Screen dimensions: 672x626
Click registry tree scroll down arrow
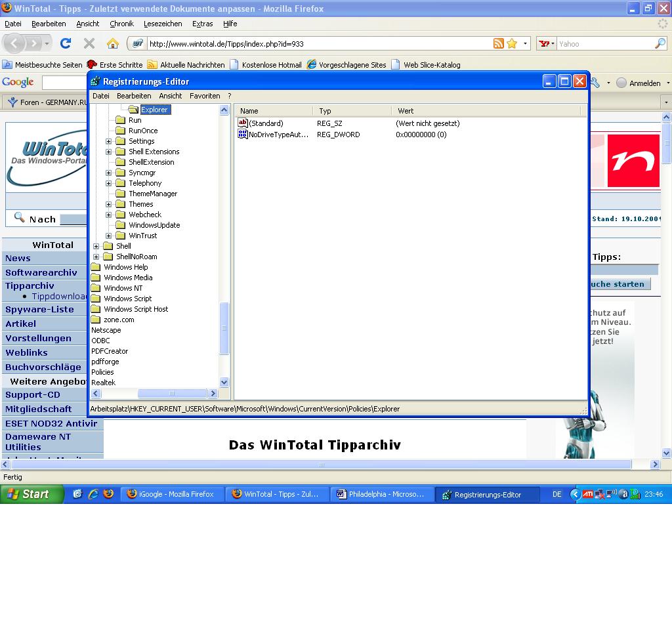pos(224,382)
